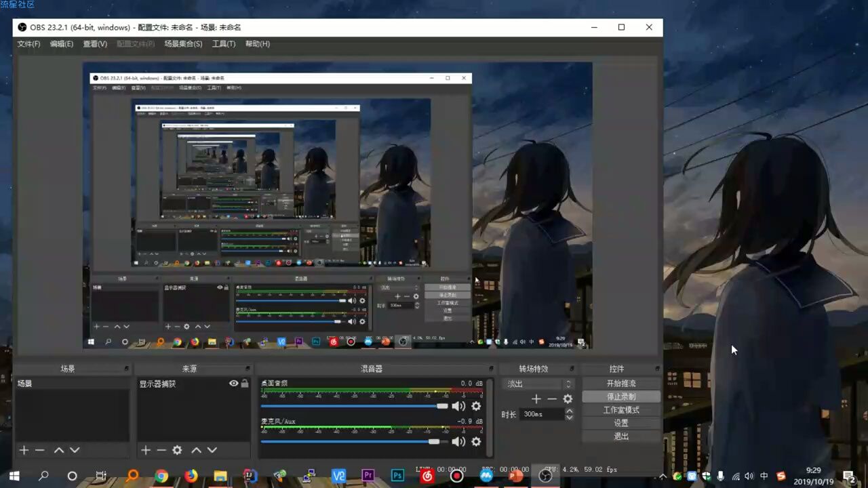Open source properties gear in 来源 panel
868x488 pixels.
point(177,450)
